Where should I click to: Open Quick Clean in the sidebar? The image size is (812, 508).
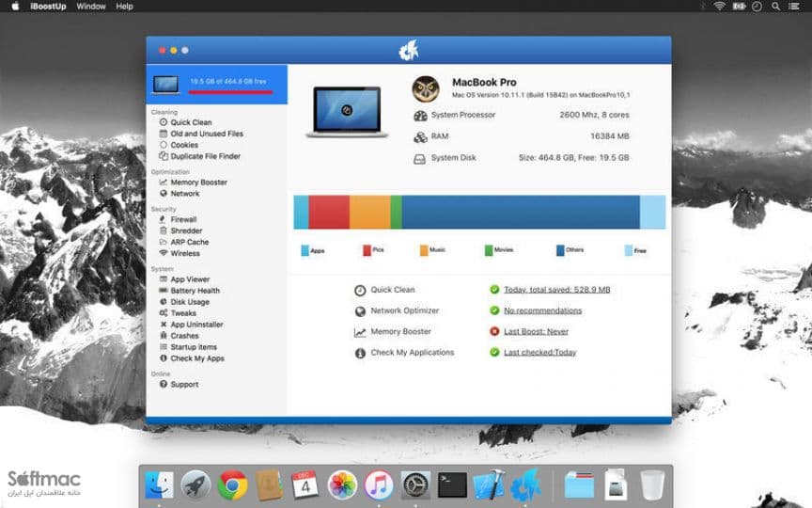191,122
